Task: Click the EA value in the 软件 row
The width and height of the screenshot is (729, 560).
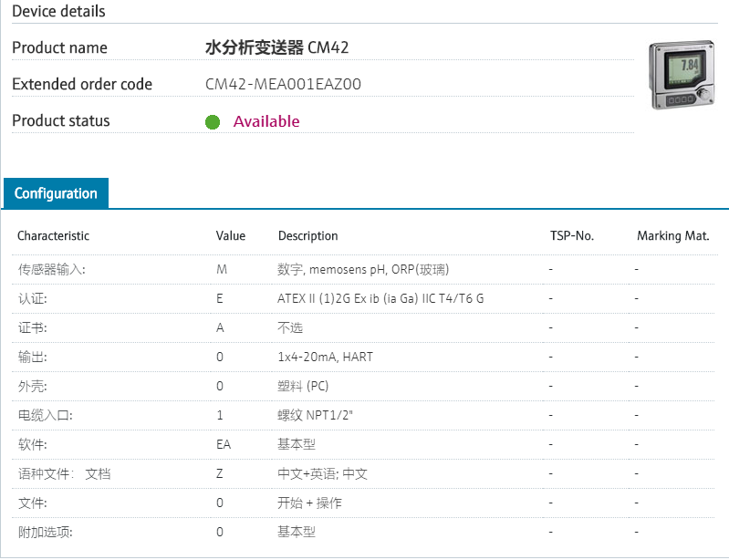Action: 224,444
